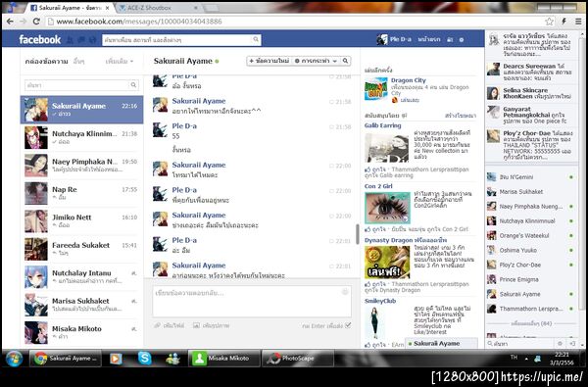Open the Skype taskbar icon

[144, 359]
